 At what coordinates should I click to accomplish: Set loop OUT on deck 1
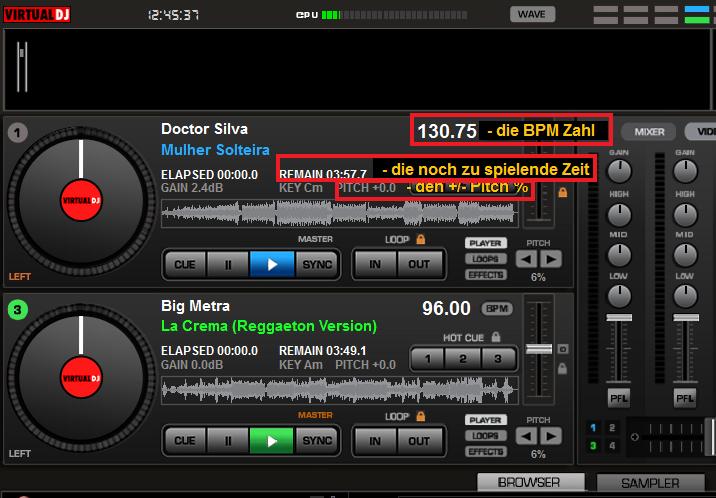click(419, 264)
